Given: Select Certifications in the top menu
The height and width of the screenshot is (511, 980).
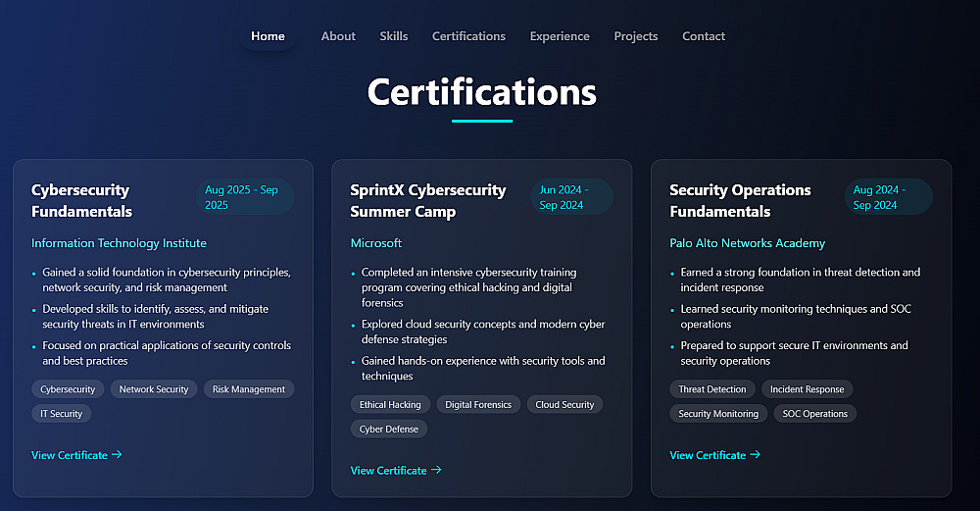Looking at the screenshot, I should click(x=468, y=36).
